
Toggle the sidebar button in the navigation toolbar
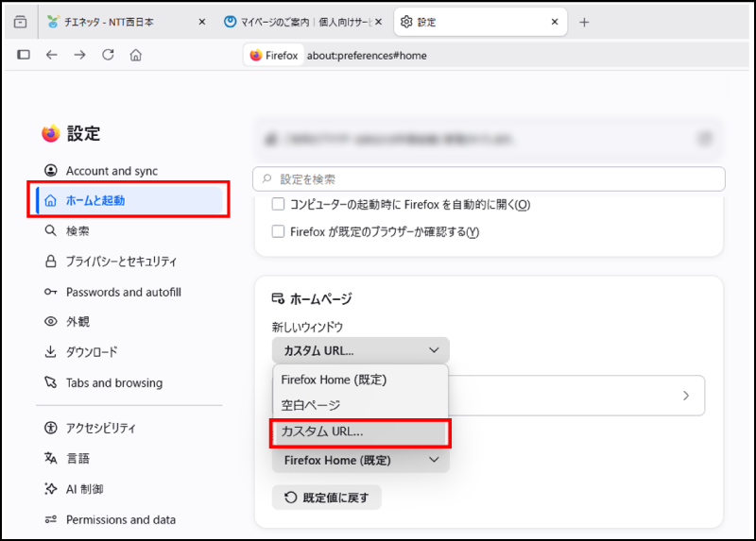pos(24,55)
